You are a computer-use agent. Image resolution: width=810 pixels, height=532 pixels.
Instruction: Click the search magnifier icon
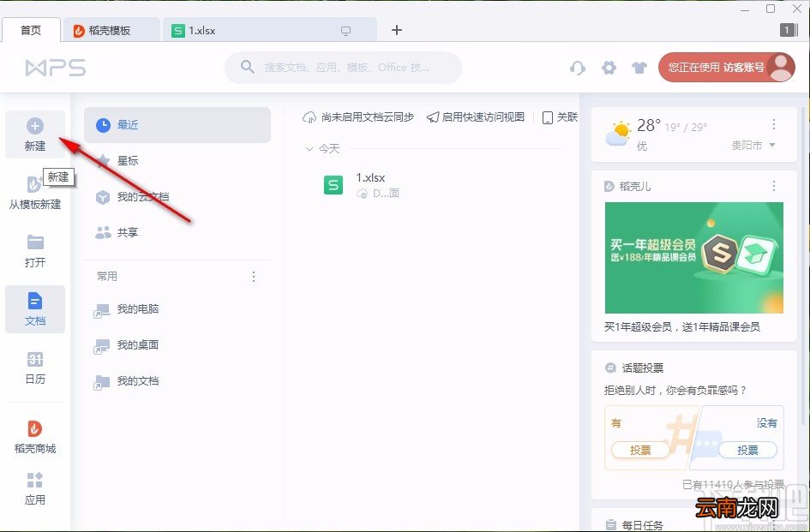(248, 67)
